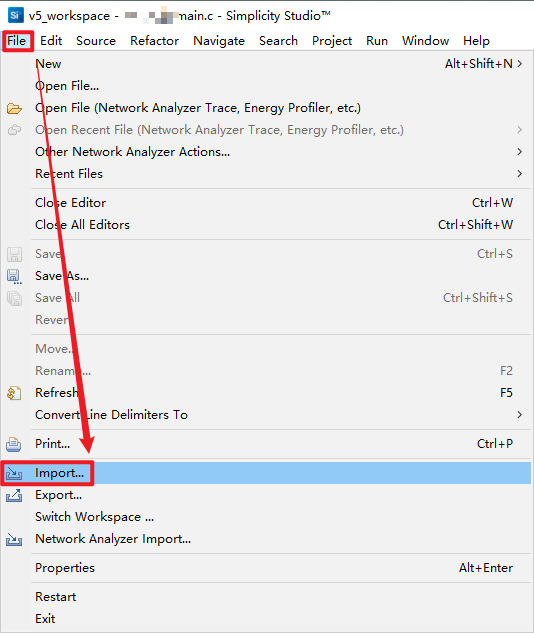The width and height of the screenshot is (534, 633).
Task: Open the Help menu
Action: coord(476,41)
